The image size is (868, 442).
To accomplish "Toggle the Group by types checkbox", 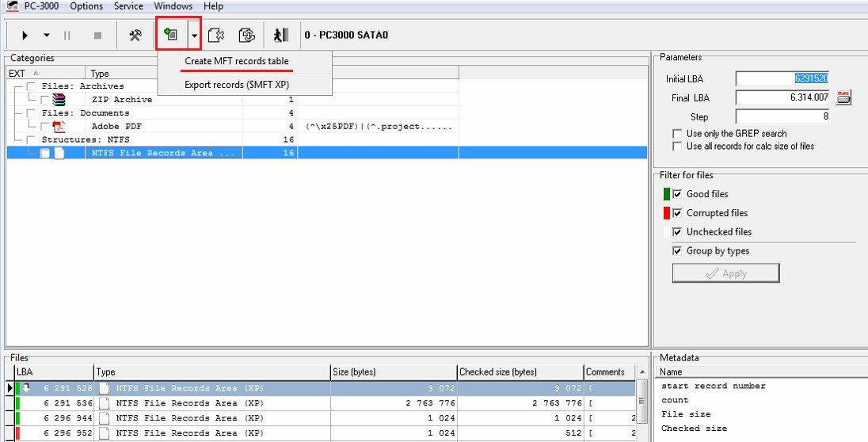I will [677, 251].
